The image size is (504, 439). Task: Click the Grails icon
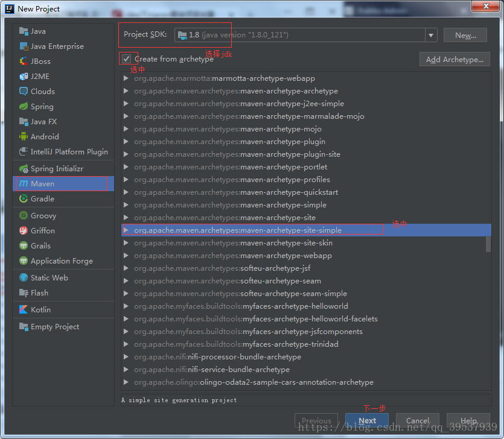[24, 245]
